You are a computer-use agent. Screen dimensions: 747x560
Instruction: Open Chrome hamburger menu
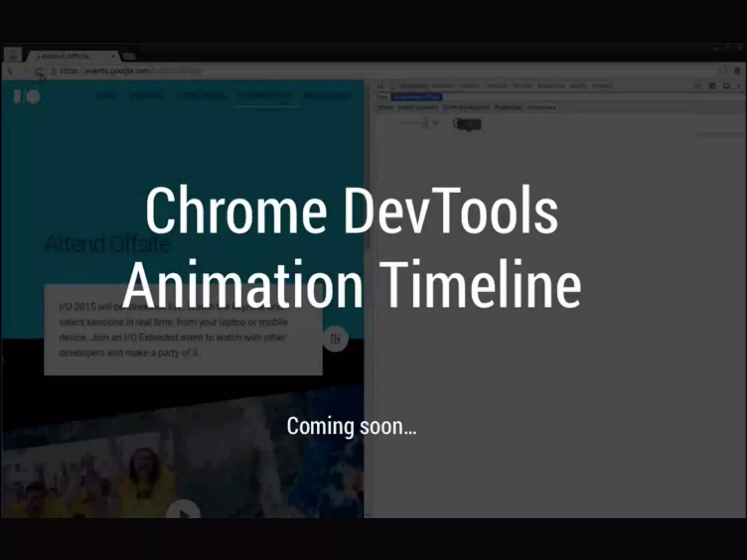(x=737, y=71)
